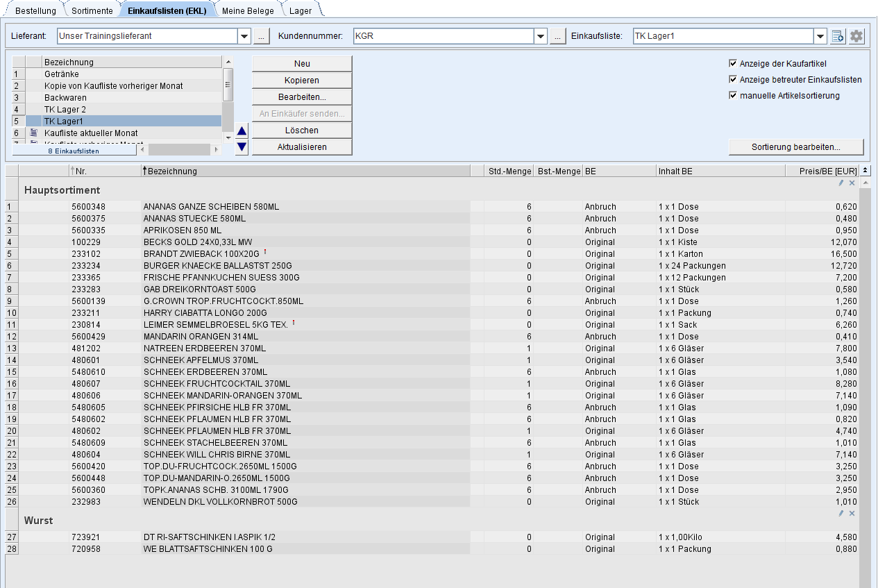The image size is (878, 588).
Task: Open settings via the gear icon
Action: point(856,36)
